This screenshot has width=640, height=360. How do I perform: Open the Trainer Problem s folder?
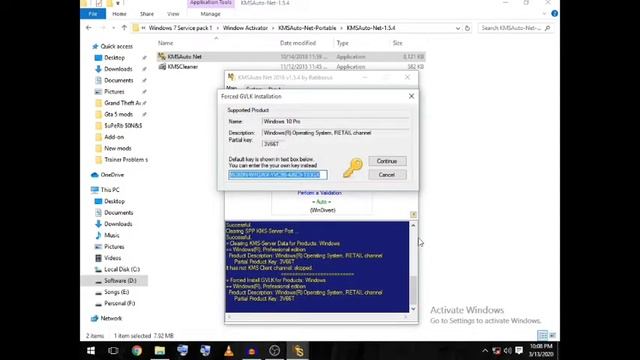126,160
